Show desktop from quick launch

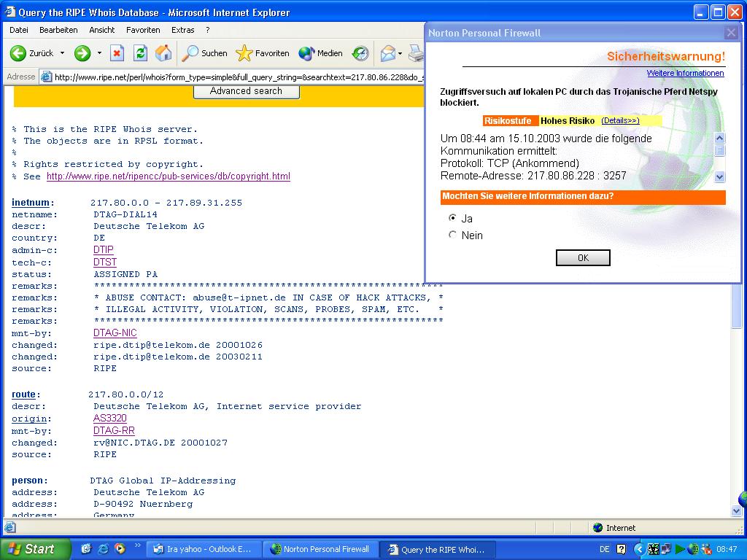[x=86, y=549]
